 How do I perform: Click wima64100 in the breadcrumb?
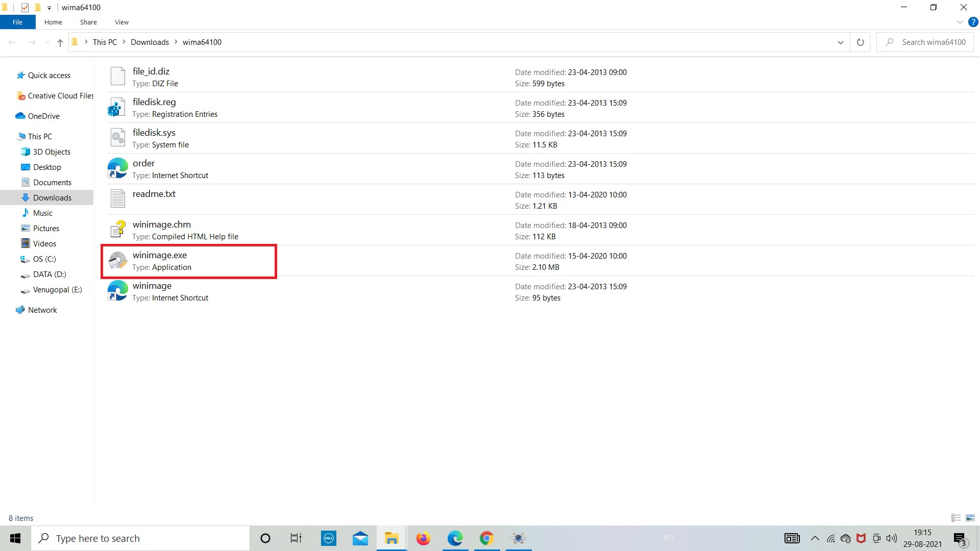coord(202,42)
